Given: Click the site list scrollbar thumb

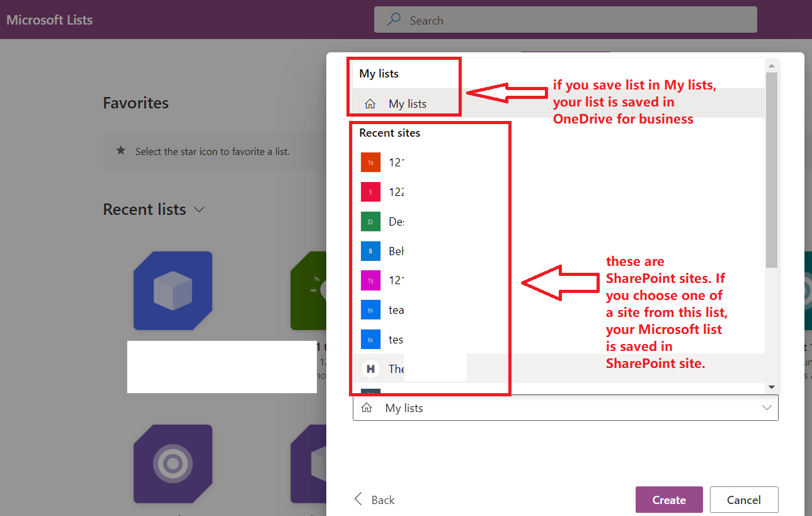Looking at the screenshot, I should click(772, 169).
